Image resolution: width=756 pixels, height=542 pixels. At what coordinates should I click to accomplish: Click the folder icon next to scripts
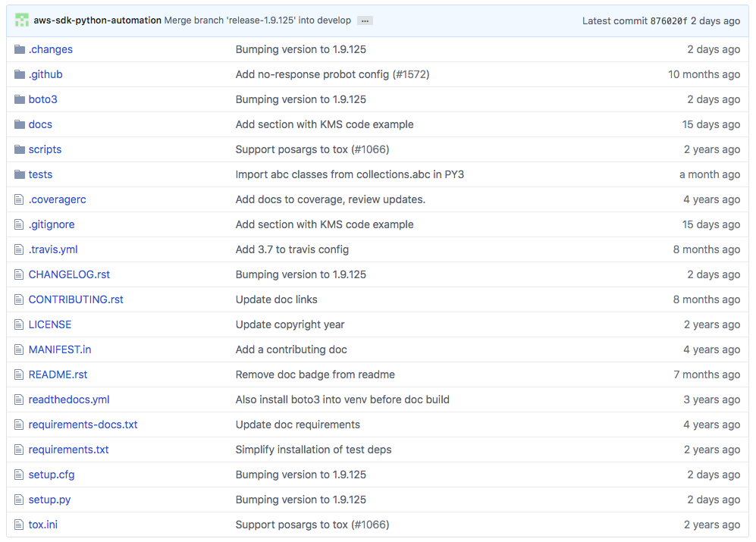pyautogui.click(x=20, y=149)
